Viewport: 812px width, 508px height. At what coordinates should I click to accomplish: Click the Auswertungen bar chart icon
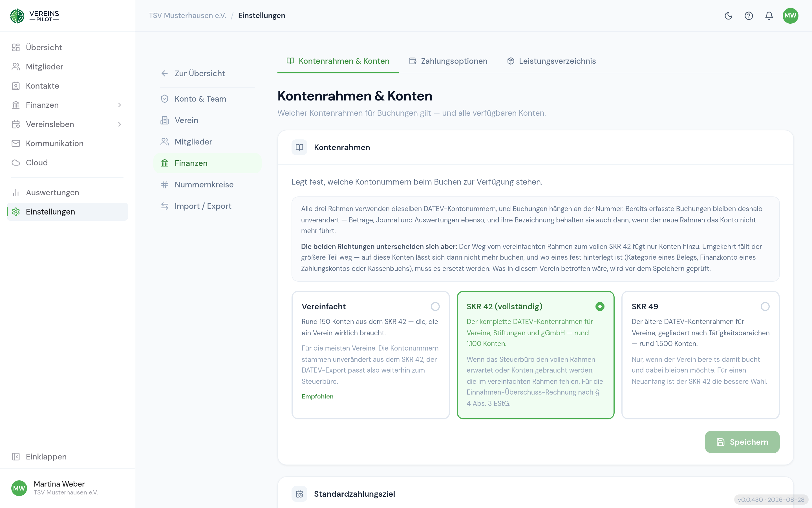point(16,192)
